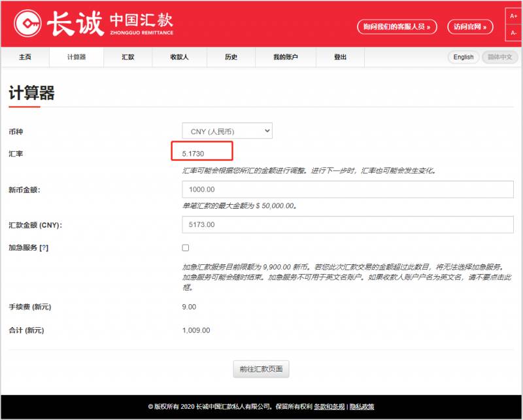
Task: Switch language to English
Action: [464, 57]
